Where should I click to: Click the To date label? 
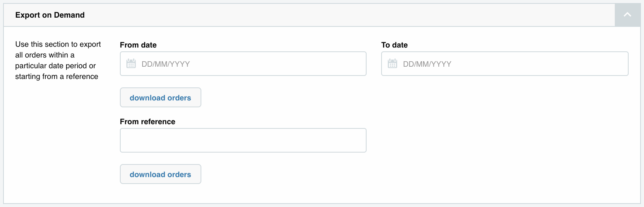pos(394,45)
